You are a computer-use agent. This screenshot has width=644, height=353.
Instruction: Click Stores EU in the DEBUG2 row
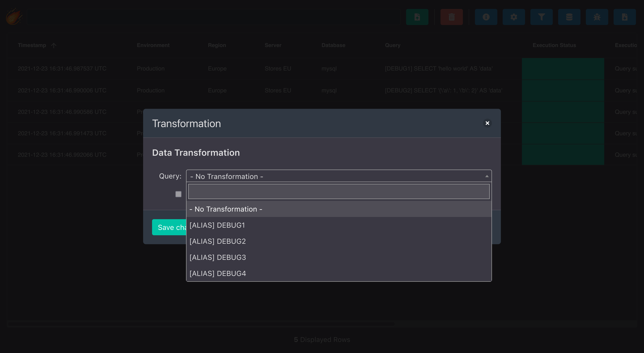click(x=278, y=90)
